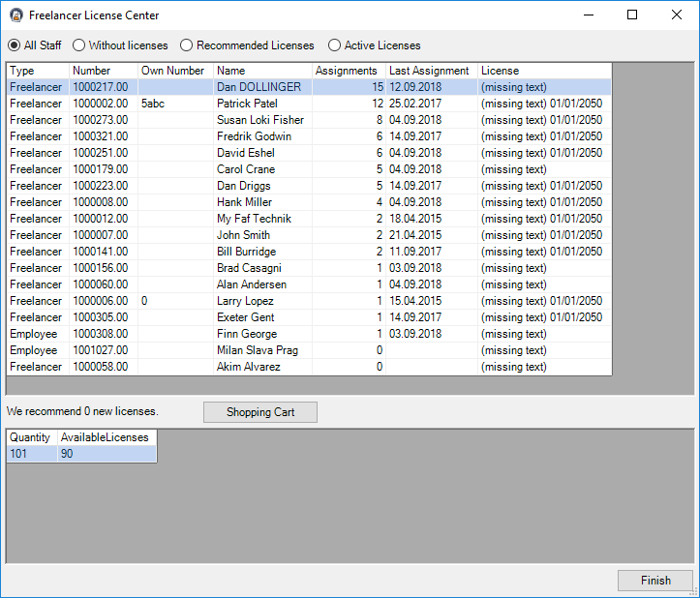Maximize the License Center window
This screenshot has height=598, width=700.
click(x=632, y=15)
